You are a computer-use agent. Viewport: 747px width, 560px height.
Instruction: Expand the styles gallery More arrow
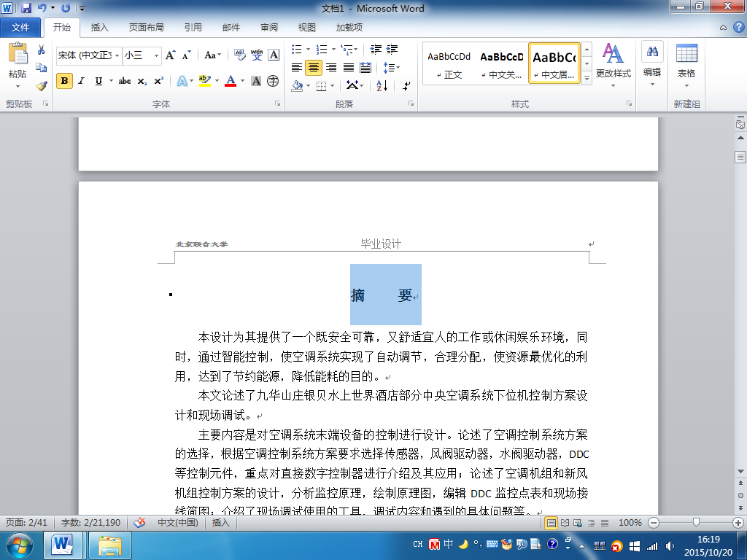587,77
